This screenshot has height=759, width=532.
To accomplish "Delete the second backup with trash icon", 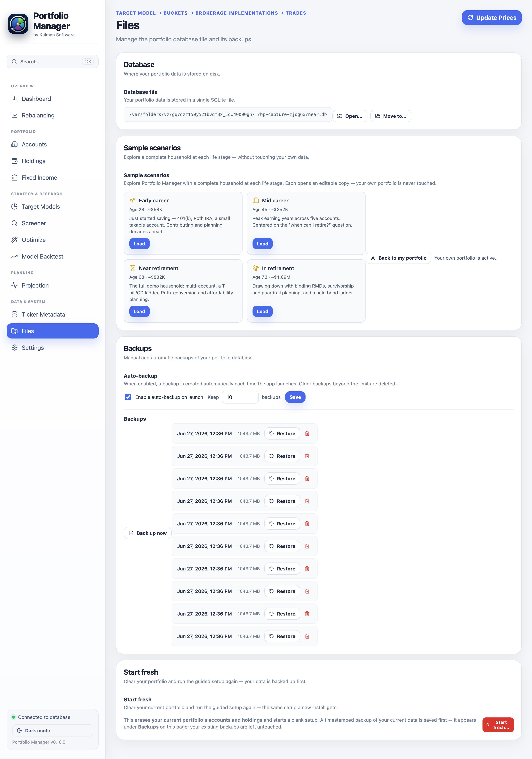I will point(307,456).
